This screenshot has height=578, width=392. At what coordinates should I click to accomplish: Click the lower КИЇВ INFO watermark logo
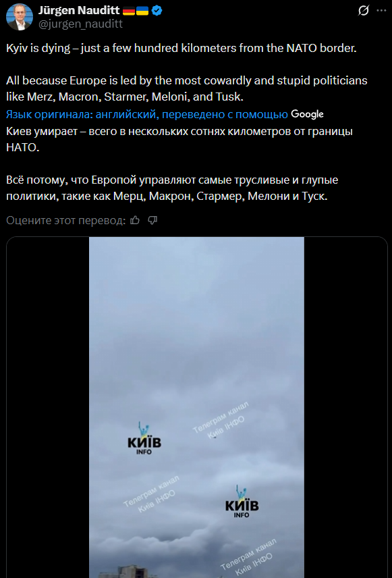coord(242,501)
